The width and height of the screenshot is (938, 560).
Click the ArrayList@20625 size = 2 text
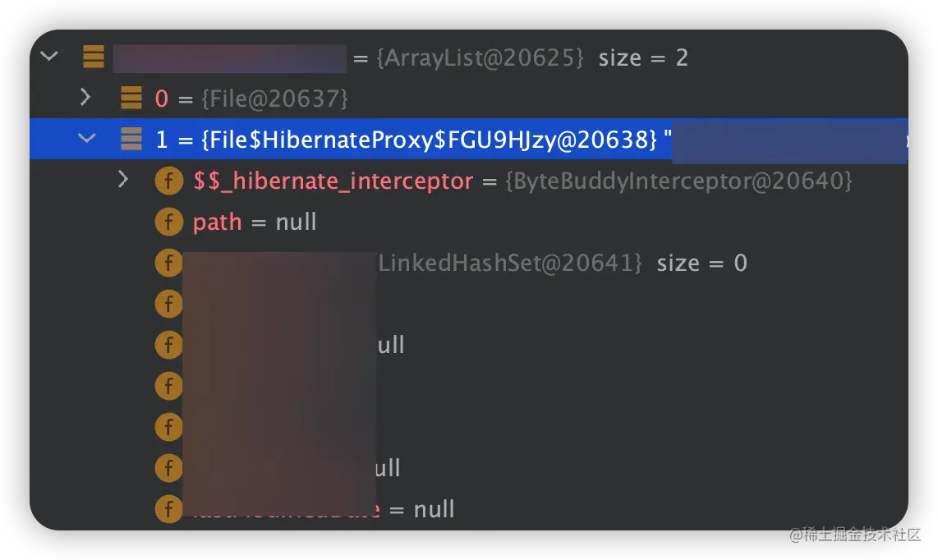click(531, 57)
